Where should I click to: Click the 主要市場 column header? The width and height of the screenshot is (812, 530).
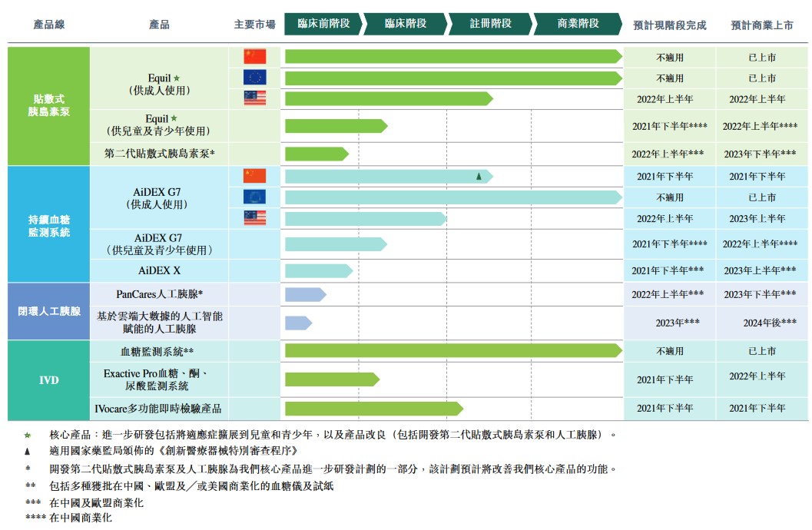coord(255,25)
